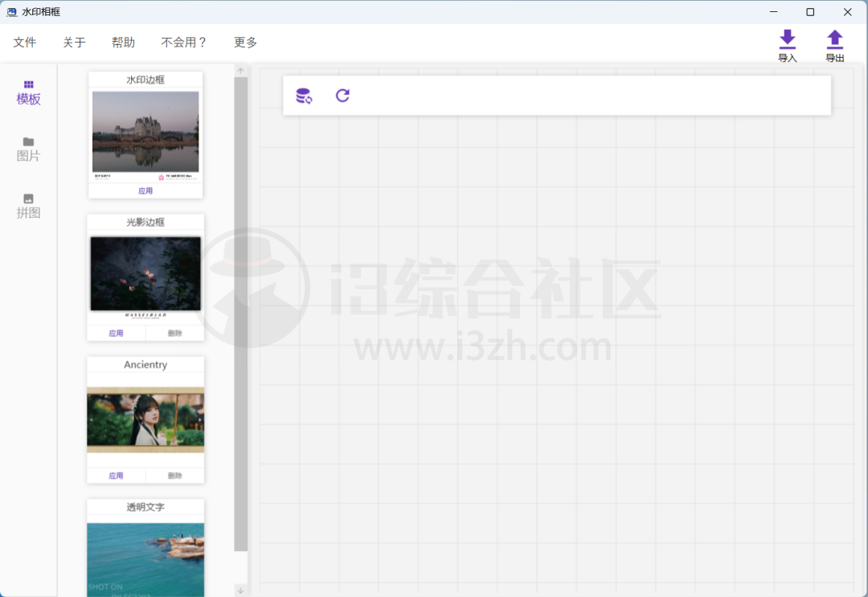Apply the Ancientry template
Viewport: 868px width, 597px height.
117,476
